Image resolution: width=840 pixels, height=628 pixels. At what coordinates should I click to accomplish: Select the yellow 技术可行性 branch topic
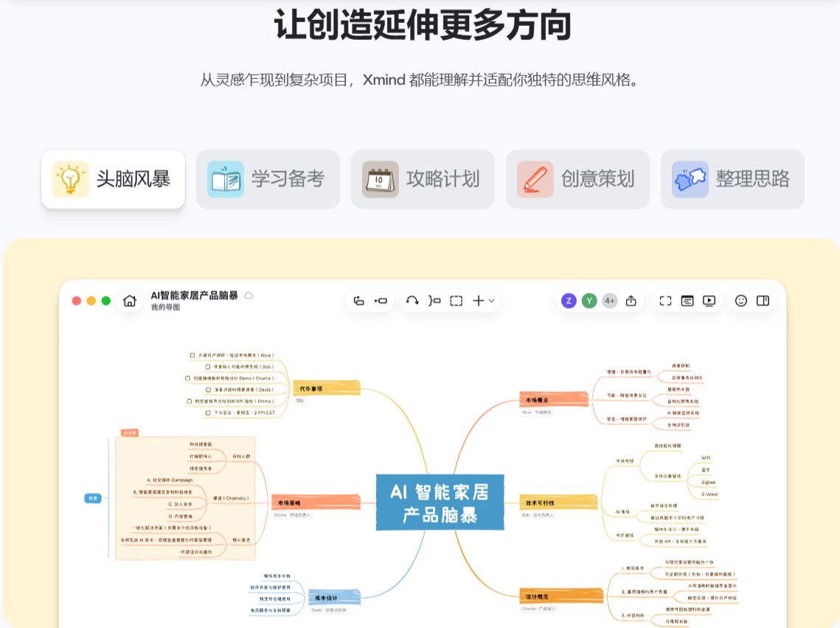click(x=558, y=503)
